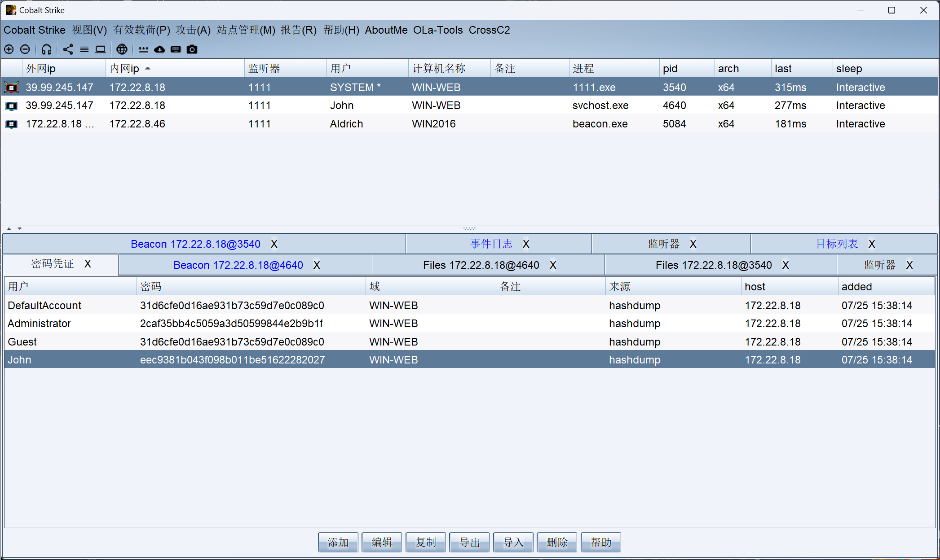Select the DefaultAccount credential row
940x560 pixels.
click(x=470, y=306)
